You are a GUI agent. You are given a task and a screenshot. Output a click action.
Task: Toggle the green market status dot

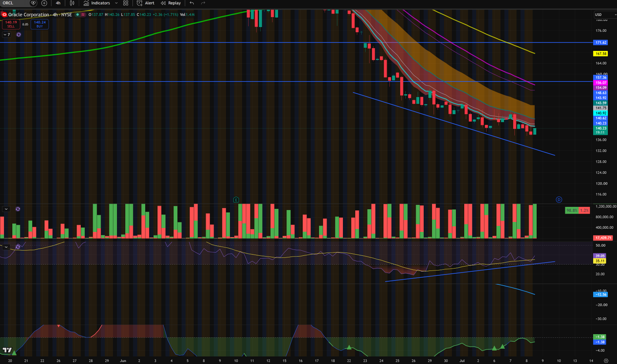[x=77, y=15]
